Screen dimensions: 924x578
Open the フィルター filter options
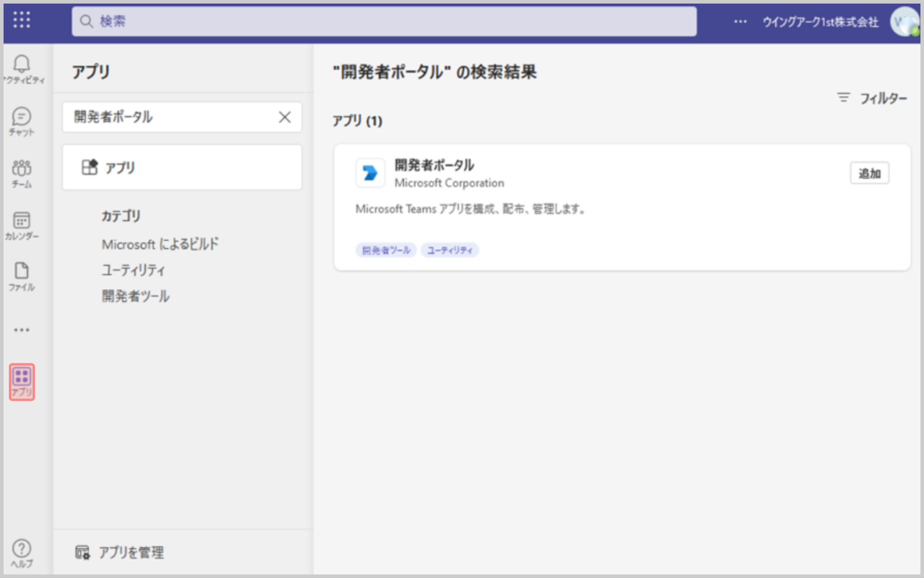tap(872, 98)
